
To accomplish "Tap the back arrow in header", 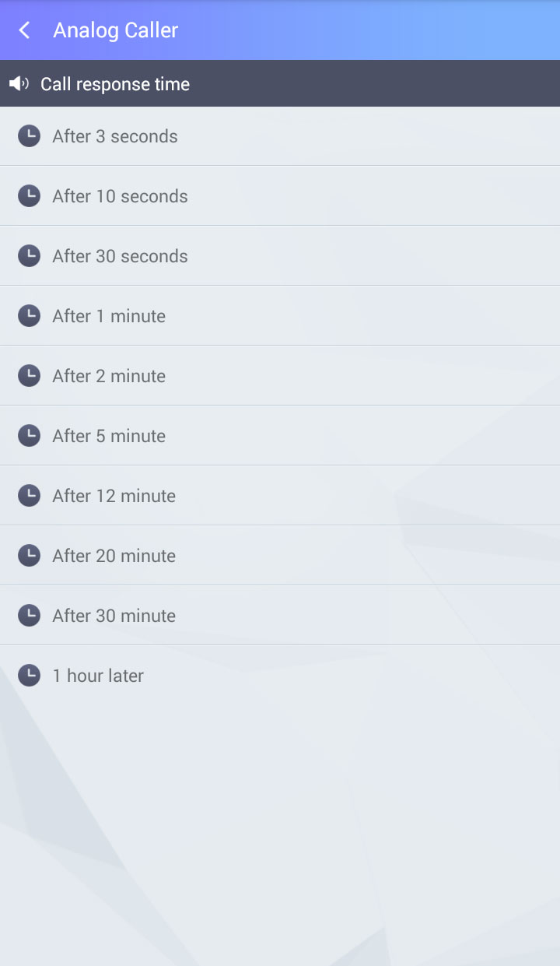I will [25, 30].
